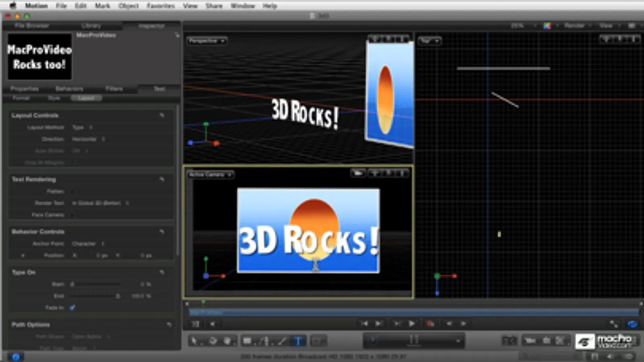Screen dimensions: 644x362
Task: Jump to the end of the project
Action: pyautogui.click(x=379, y=323)
